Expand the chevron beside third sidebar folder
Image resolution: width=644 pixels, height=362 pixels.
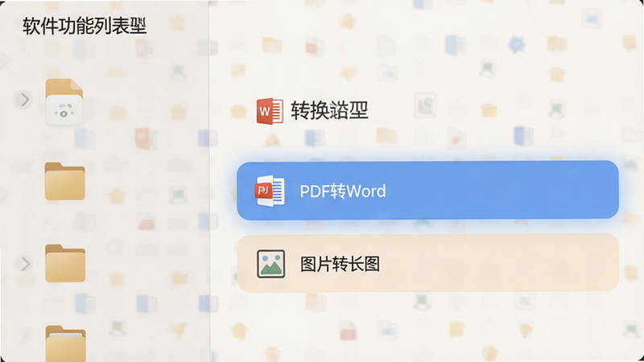pos(25,264)
